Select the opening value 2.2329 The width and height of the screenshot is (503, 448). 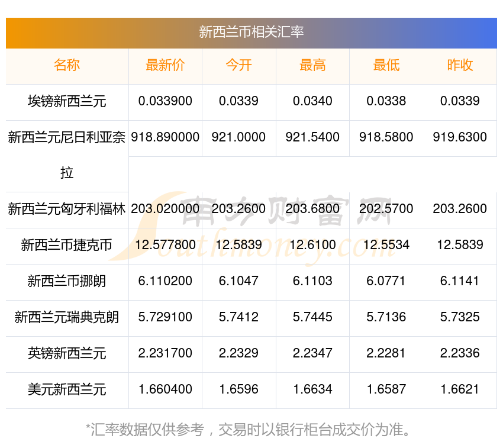[238, 353]
